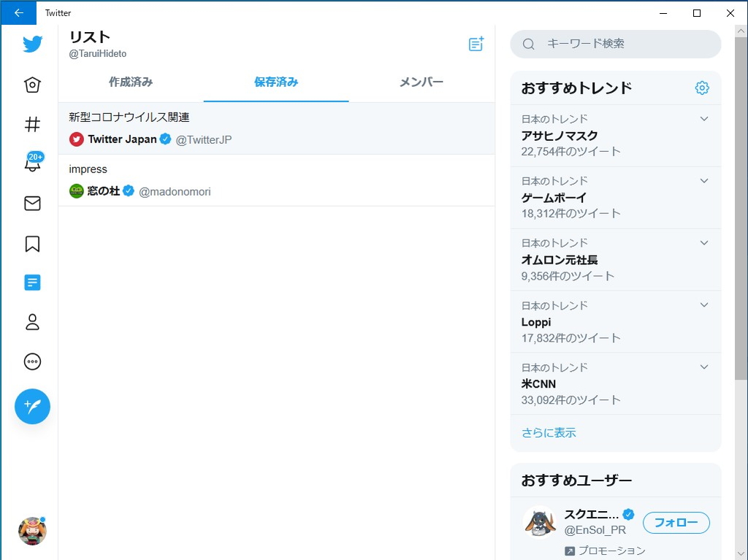Open the Bookmarks icon
The height and width of the screenshot is (560, 748).
tap(32, 243)
